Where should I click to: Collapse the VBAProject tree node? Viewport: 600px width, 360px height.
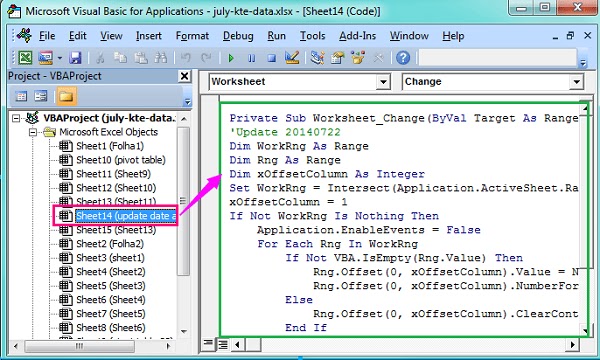[16, 118]
